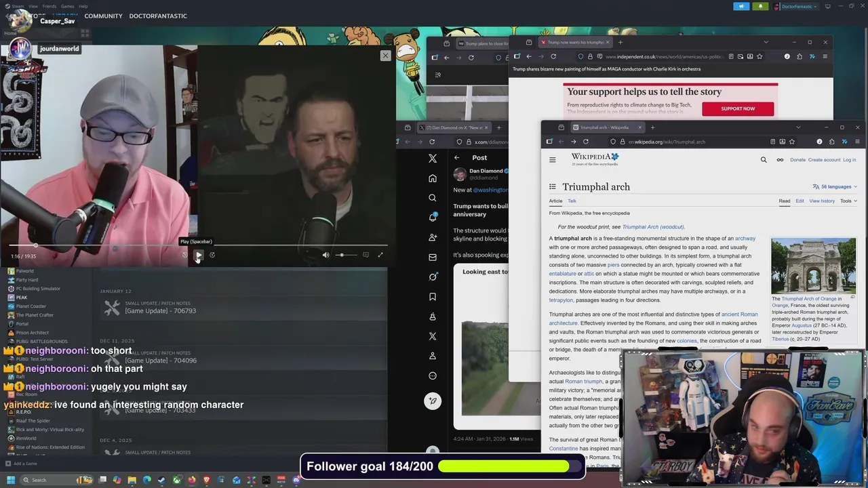
Task: Select PC Building Simulator in the library
Action: pos(38,289)
